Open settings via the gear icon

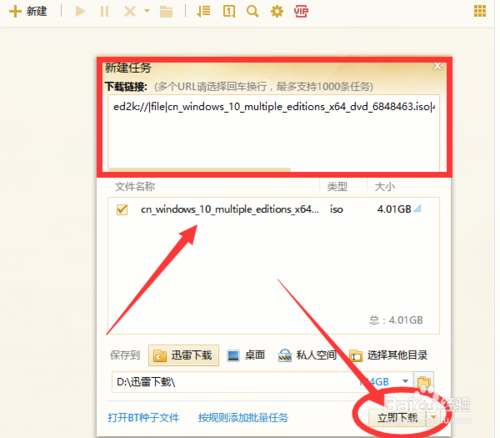(x=277, y=12)
